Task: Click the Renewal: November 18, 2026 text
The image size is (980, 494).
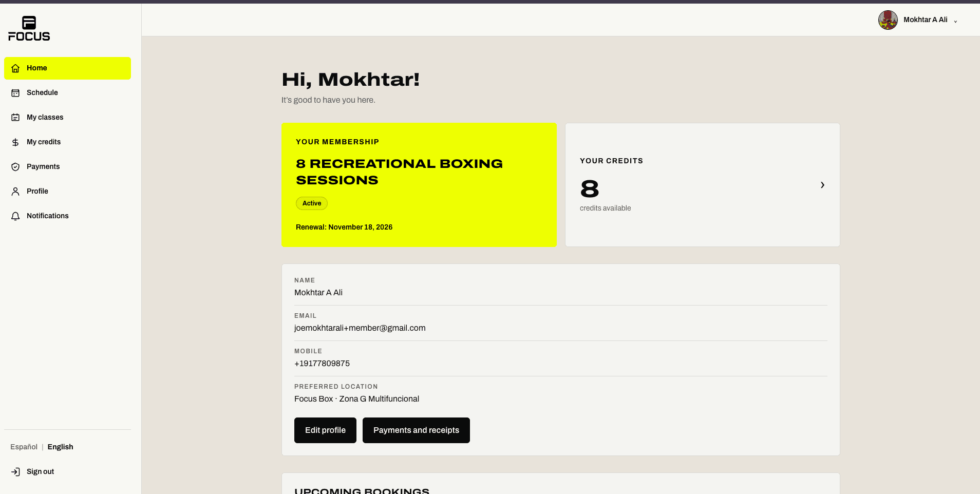Action: pyautogui.click(x=344, y=227)
